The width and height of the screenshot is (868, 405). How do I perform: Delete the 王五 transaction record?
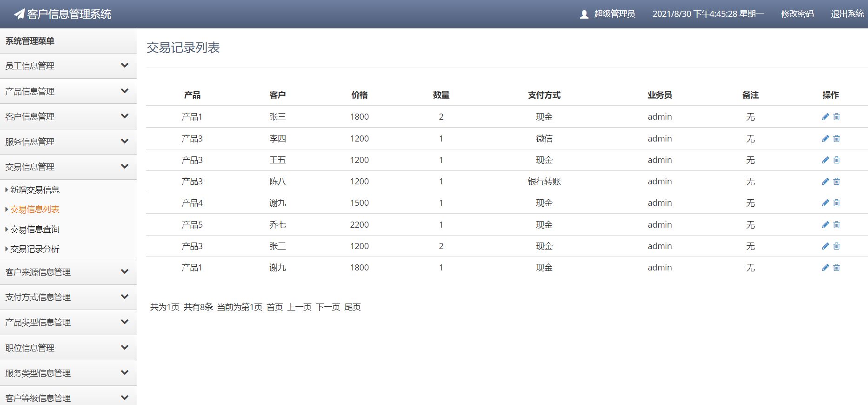[x=836, y=160]
